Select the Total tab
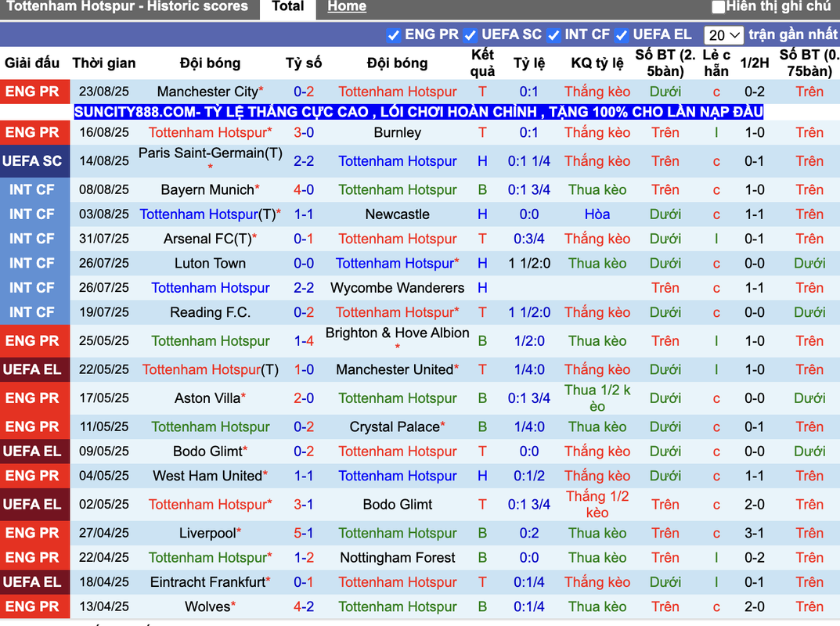Image resolution: width=840 pixels, height=626 pixels. [x=287, y=7]
